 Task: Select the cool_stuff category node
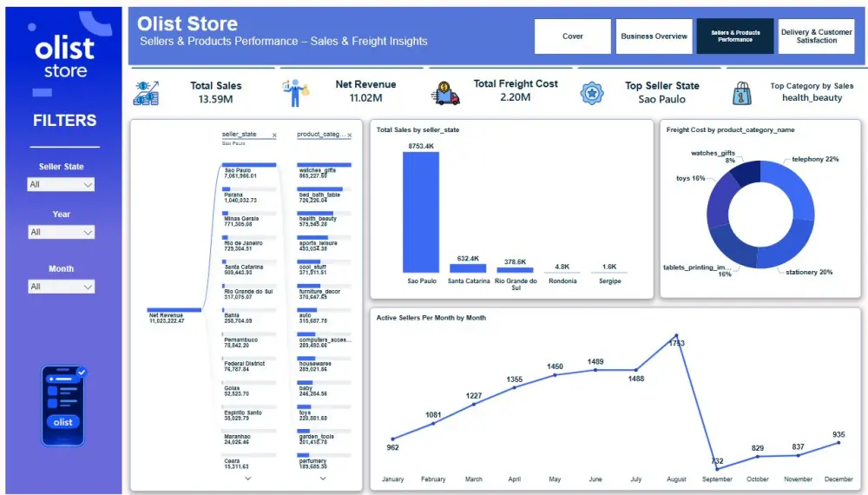pyautogui.click(x=325, y=267)
